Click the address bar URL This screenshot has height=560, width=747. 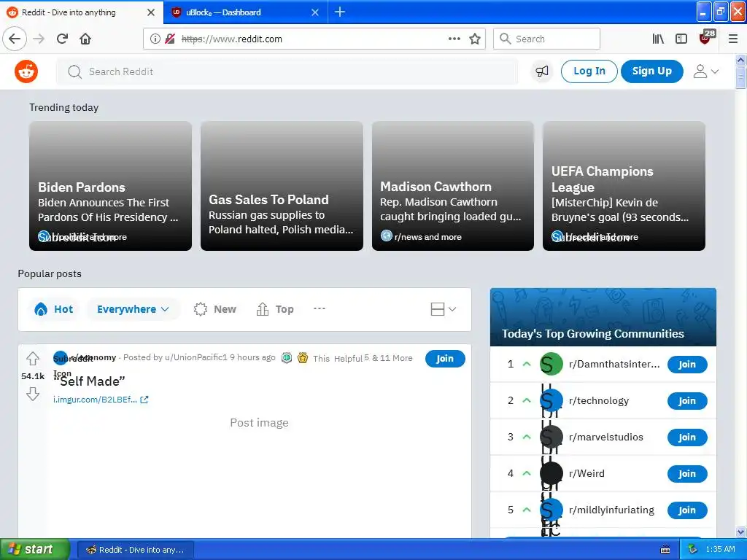232,39
